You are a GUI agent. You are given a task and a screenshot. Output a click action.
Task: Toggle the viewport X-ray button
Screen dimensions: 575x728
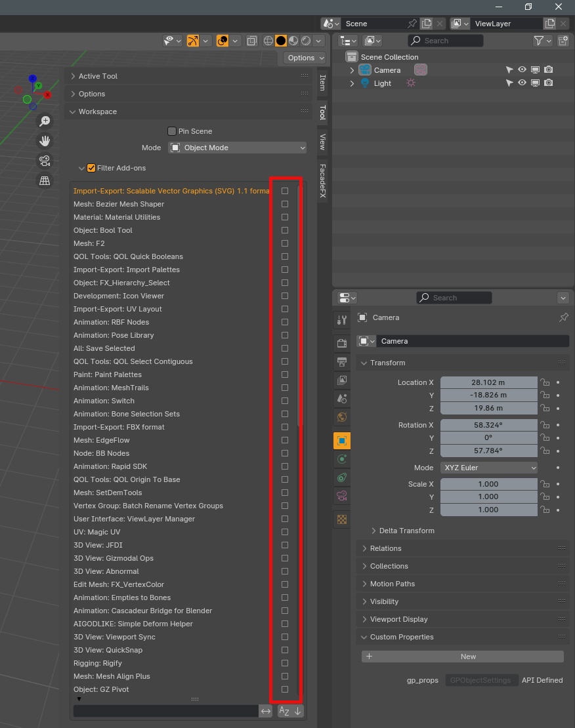[251, 41]
